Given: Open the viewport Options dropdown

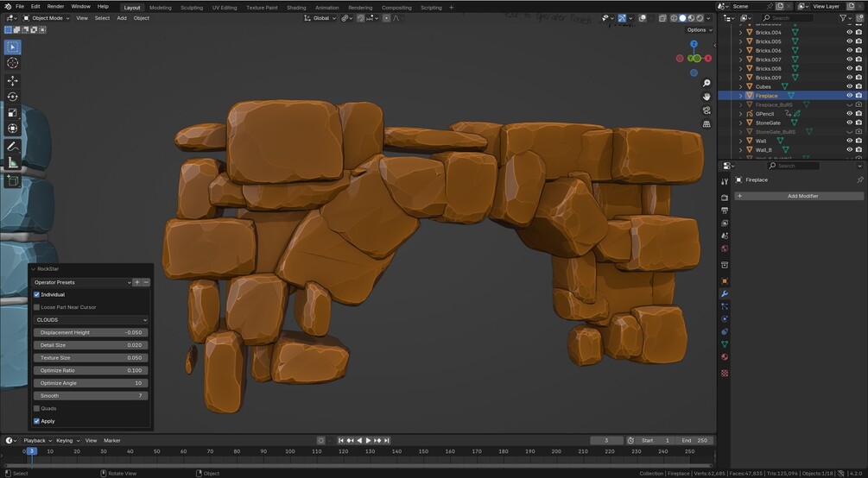Looking at the screenshot, I should 700,30.
